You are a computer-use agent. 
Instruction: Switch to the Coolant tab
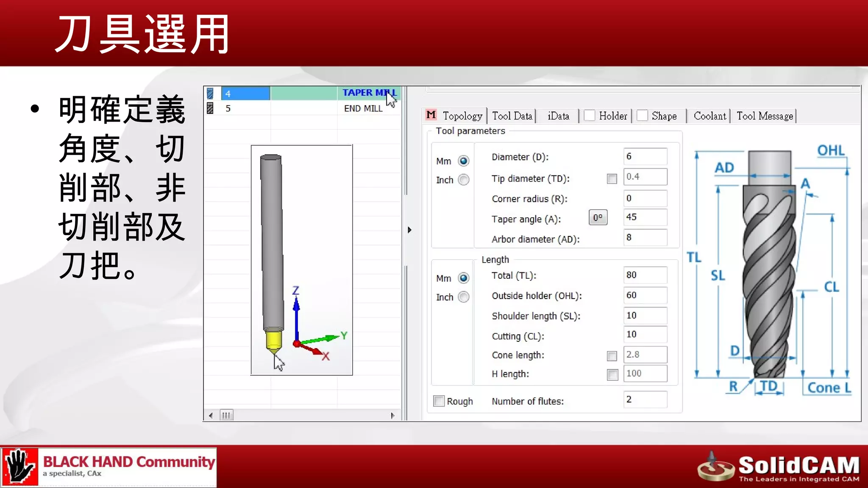[709, 116]
